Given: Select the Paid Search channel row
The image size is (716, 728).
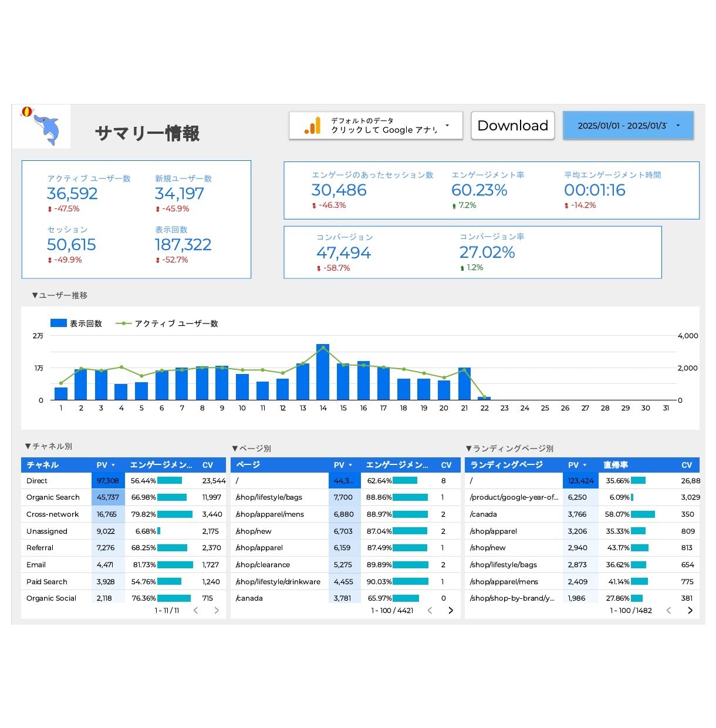Looking at the screenshot, I should (123, 582).
